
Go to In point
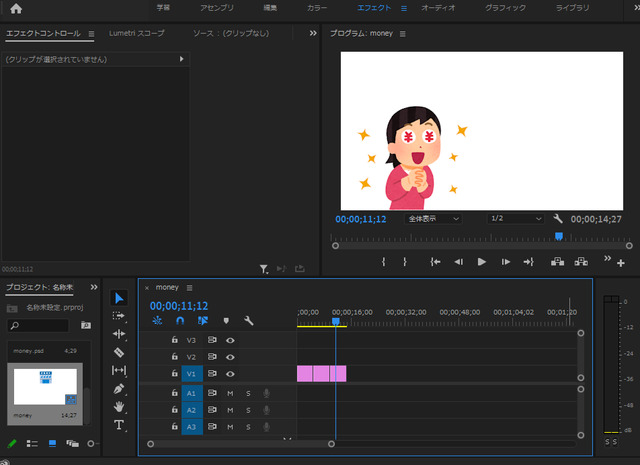[435, 262]
